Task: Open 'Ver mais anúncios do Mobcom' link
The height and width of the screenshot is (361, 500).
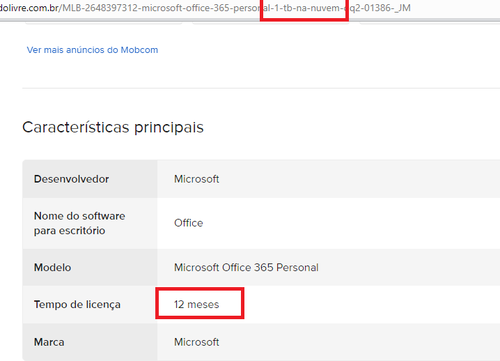Action: (92, 50)
